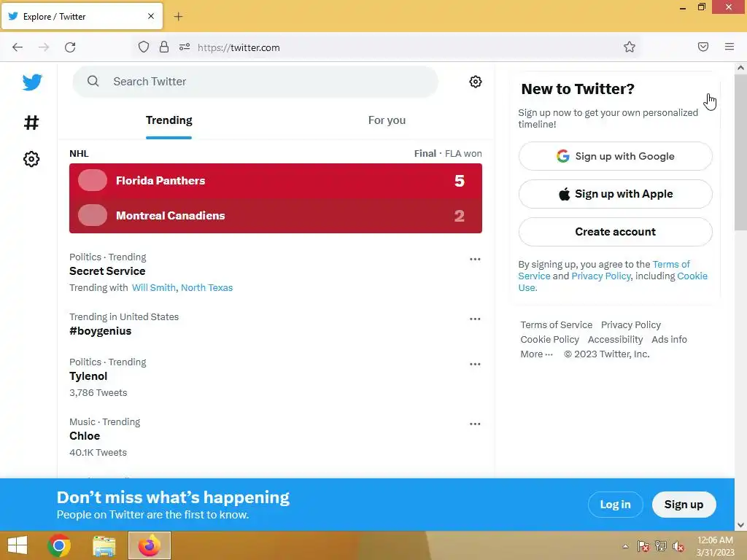
Task: Switch to the For you tab
Action: pyautogui.click(x=387, y=120)
